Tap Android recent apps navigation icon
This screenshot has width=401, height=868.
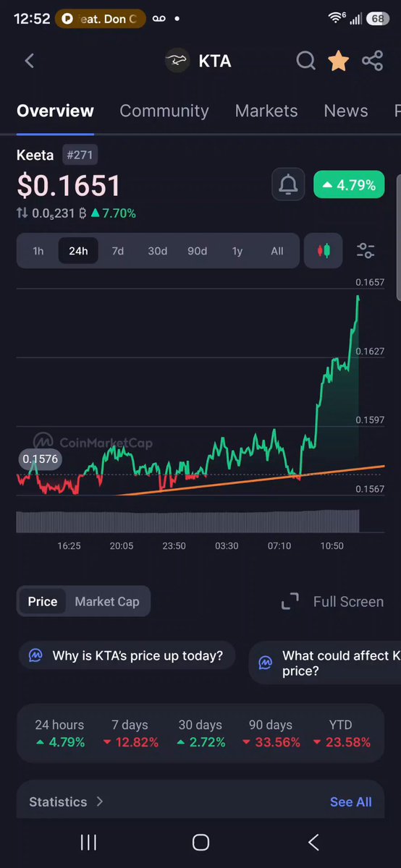pyautogui.click(x=88, y=842)
